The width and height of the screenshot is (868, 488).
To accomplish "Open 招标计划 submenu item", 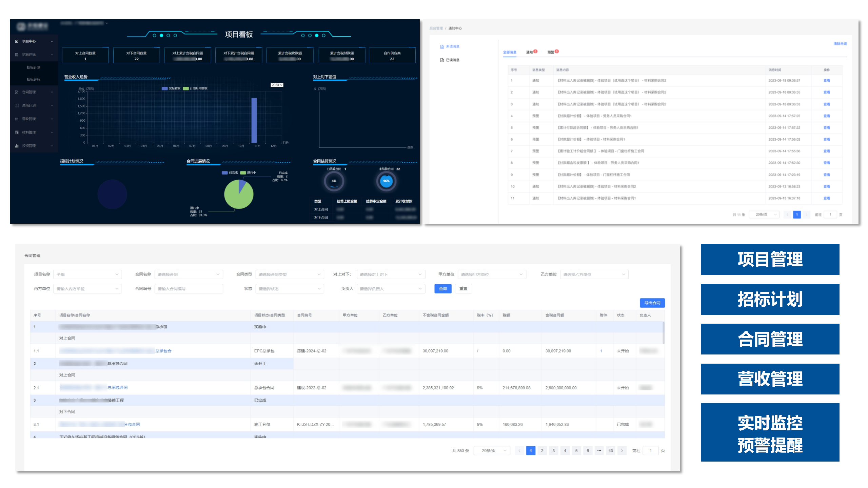I will pyautogui.click(x=34, y=67).
